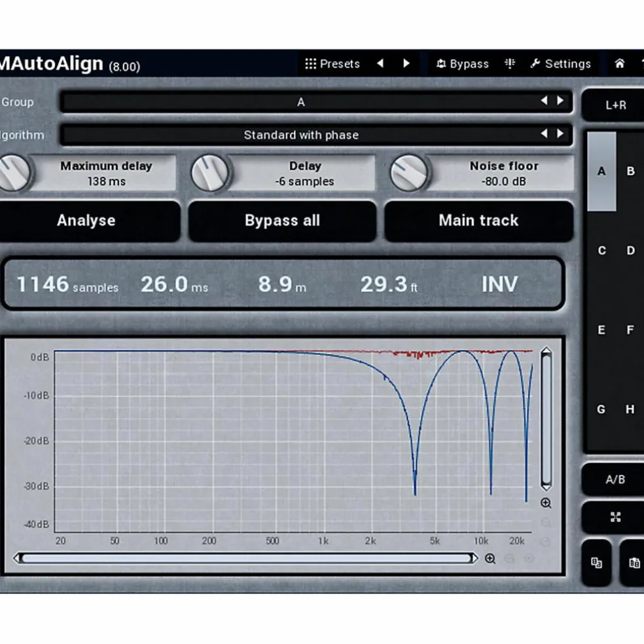Click the Maximum delay 138 ms value field
644x644 pixels.
pos(106,173)
